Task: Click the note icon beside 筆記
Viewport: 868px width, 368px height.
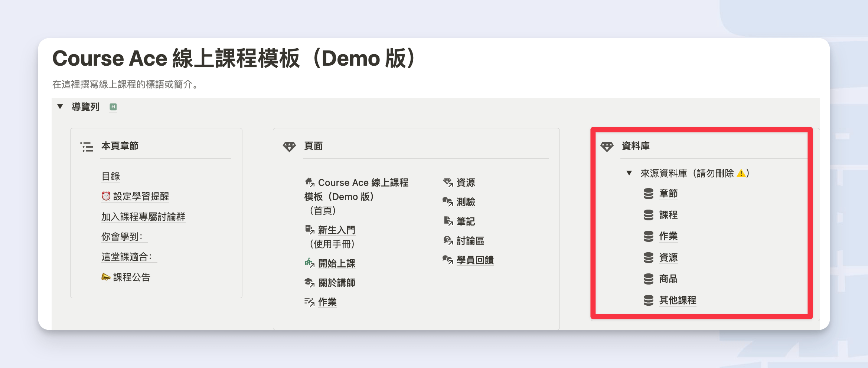Action: (447, 221)
